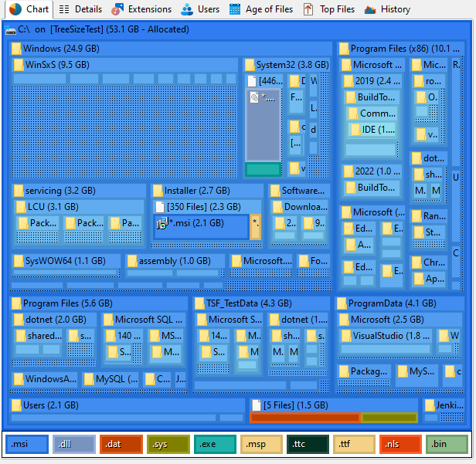This screenshot has height=464, width=476.
Task: Click the Chart pie icon
Action: [15, 9]
